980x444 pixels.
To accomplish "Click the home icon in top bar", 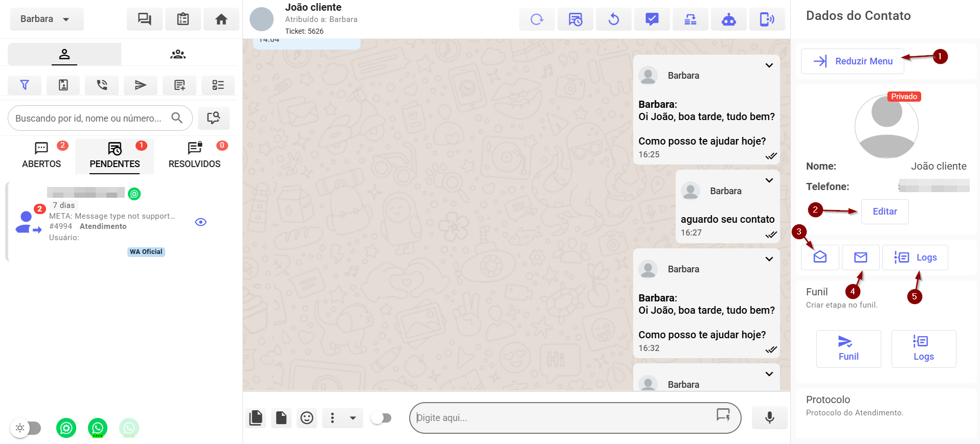I will tap(221, 19).
